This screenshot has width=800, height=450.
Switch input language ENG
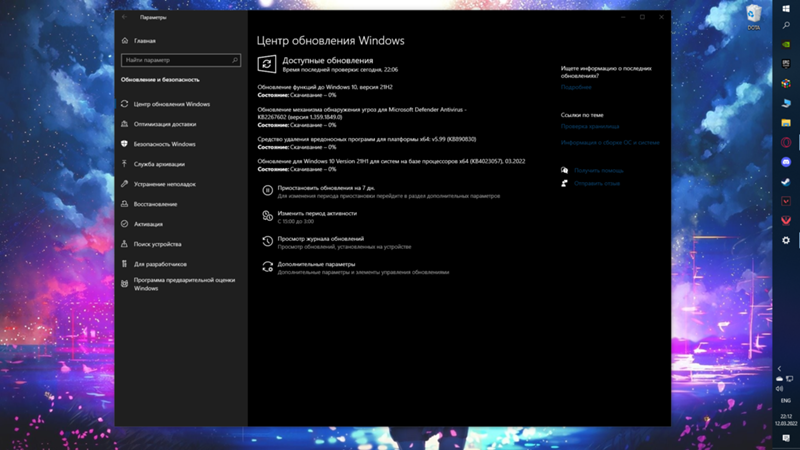pos(786,401)
